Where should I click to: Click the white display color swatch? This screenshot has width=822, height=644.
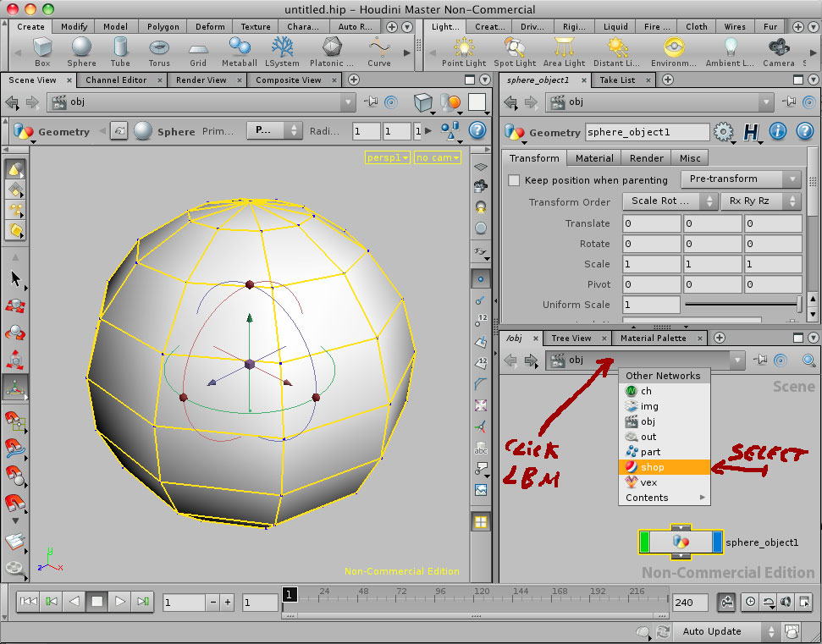point(477,102)
